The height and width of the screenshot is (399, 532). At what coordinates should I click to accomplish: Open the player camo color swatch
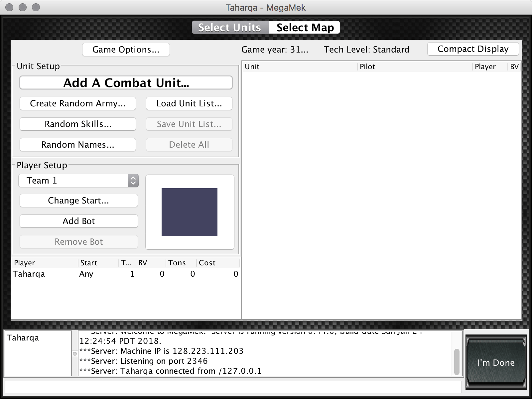click(190, 212)
